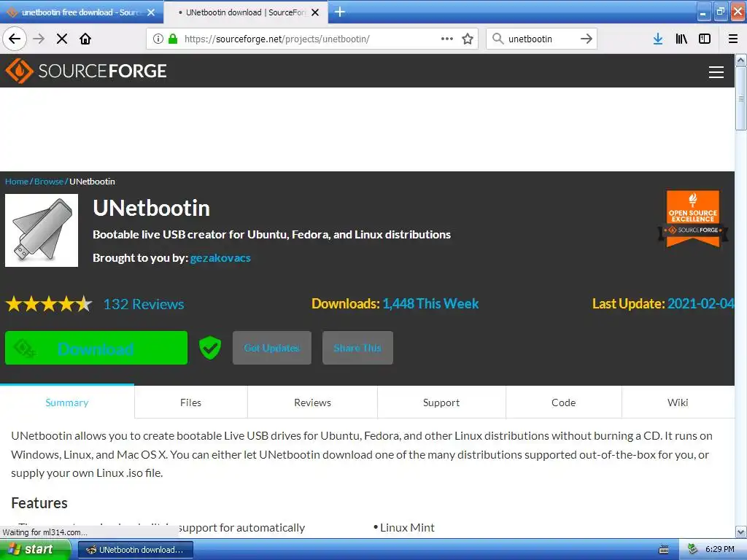Viewport: 747px width, 560px height.
Task: Click the five-star rating
Action: [x=49, y=304]
